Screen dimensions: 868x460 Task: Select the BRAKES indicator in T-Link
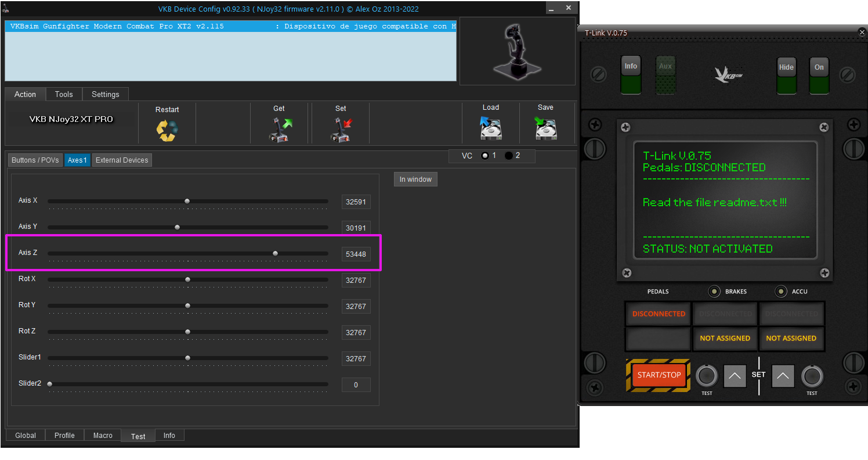coord(715,292)
